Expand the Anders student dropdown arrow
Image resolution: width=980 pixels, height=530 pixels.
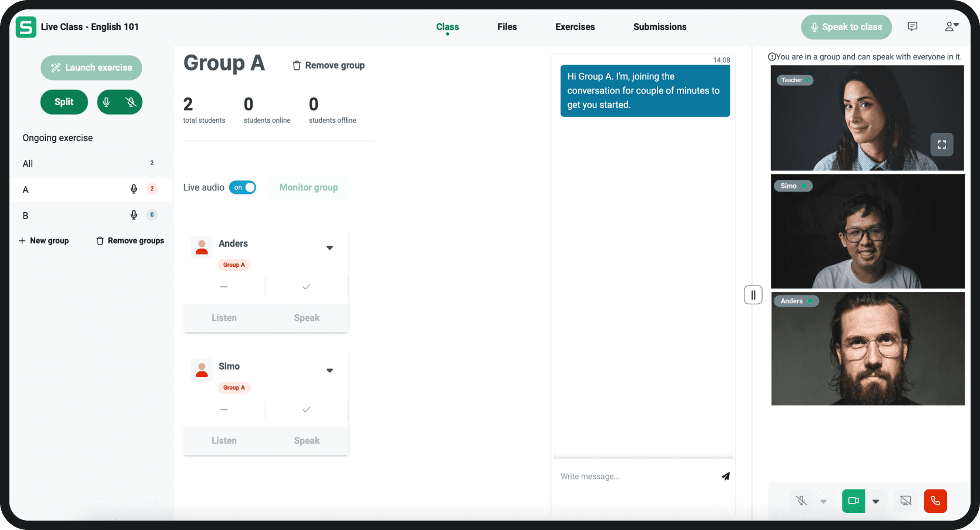click(330, 248)
